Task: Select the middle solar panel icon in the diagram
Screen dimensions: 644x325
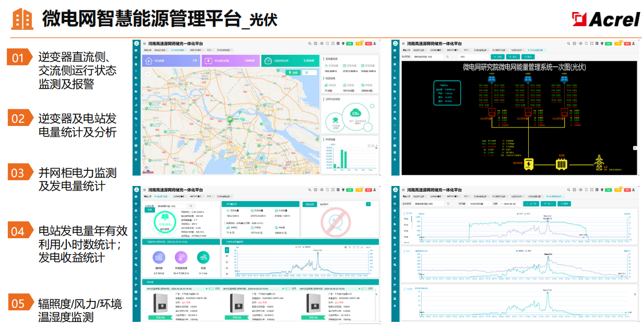Action: [528, 80]
